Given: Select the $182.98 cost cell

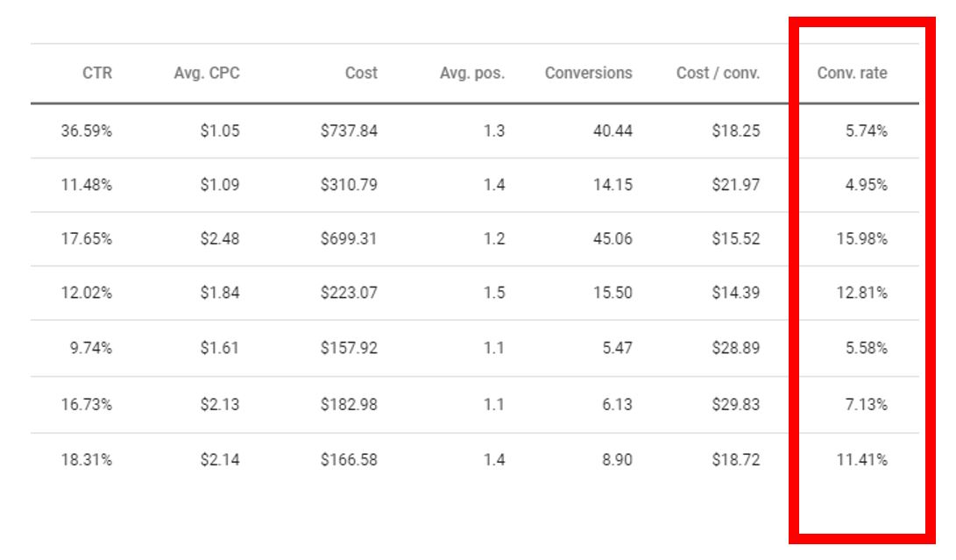Looking at the screenshot, I should click(349, 405).
